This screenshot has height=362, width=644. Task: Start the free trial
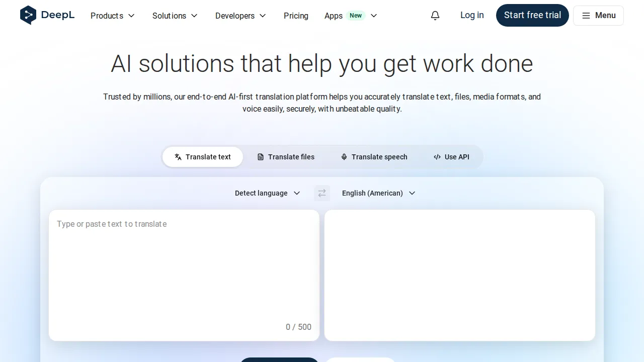tap(532, 15)
